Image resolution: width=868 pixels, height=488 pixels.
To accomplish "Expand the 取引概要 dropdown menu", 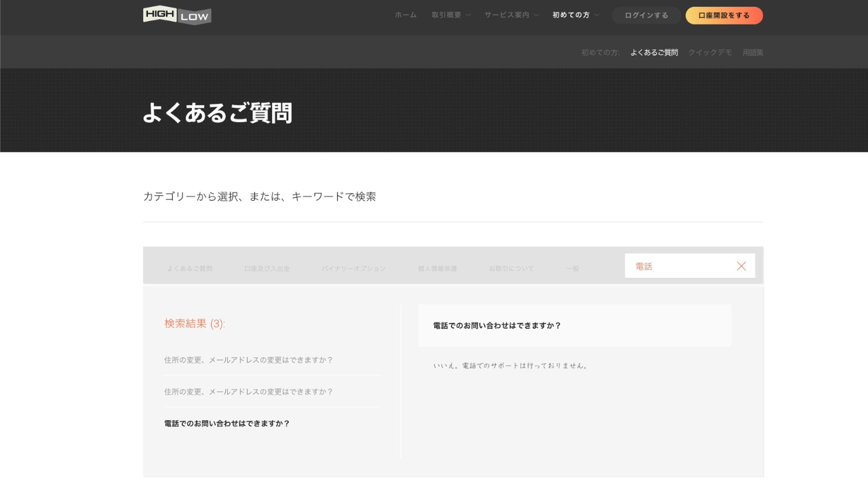I will click(x=451, y=15).
